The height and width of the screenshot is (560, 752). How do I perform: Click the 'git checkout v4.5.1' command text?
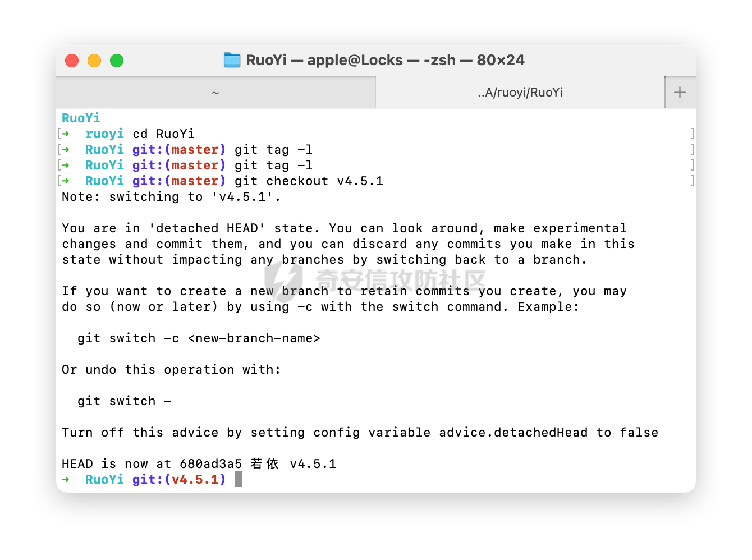coord(309,181)
